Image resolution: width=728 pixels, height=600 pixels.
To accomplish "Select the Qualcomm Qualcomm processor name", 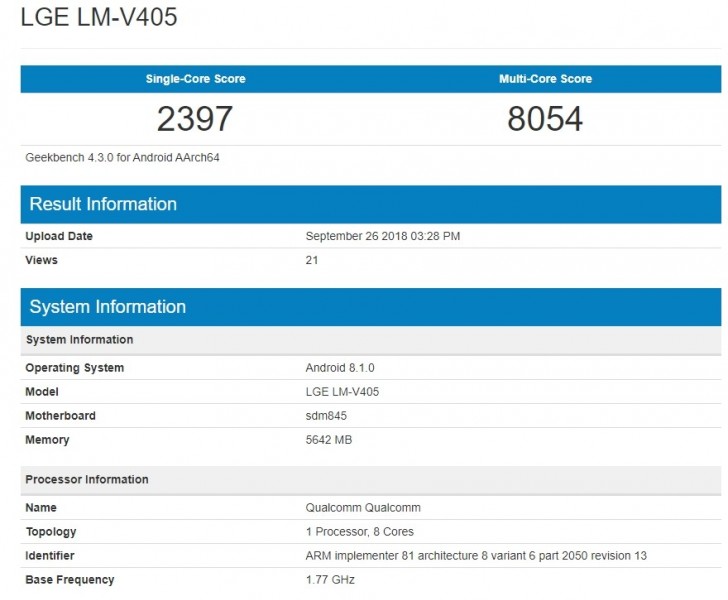I will [364, 508].
